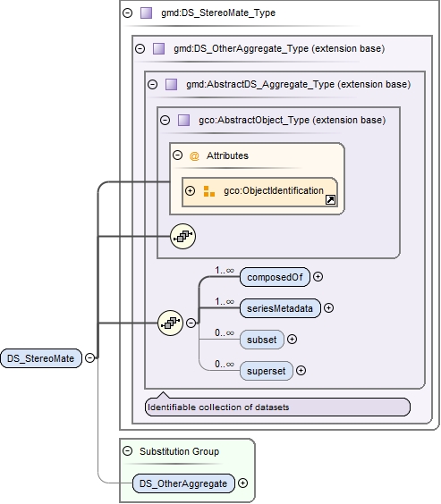This screenshot has width=441, height=504.
Task: Collapse the DS_StereoMate root element
Action: (x=90, y=357)
